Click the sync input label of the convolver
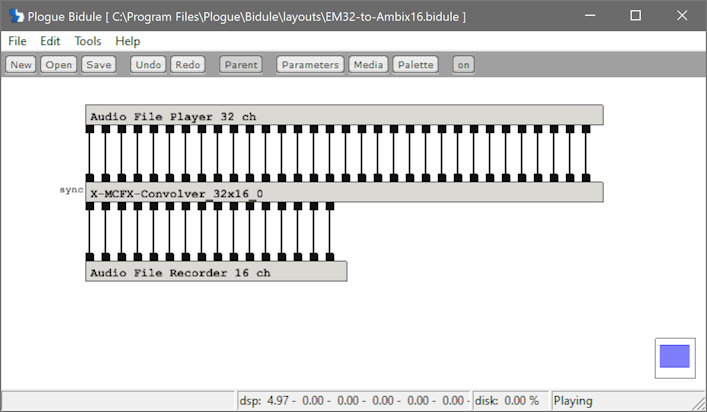Screen dimensions: 707x412 coord(72,190)
